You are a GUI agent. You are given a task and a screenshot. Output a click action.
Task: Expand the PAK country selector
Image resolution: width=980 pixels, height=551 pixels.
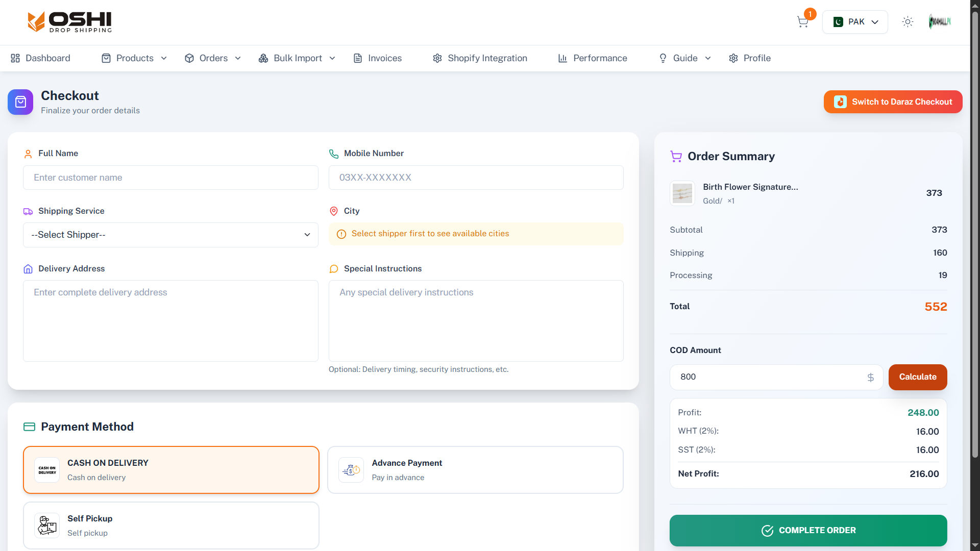(x=855, y=22)
